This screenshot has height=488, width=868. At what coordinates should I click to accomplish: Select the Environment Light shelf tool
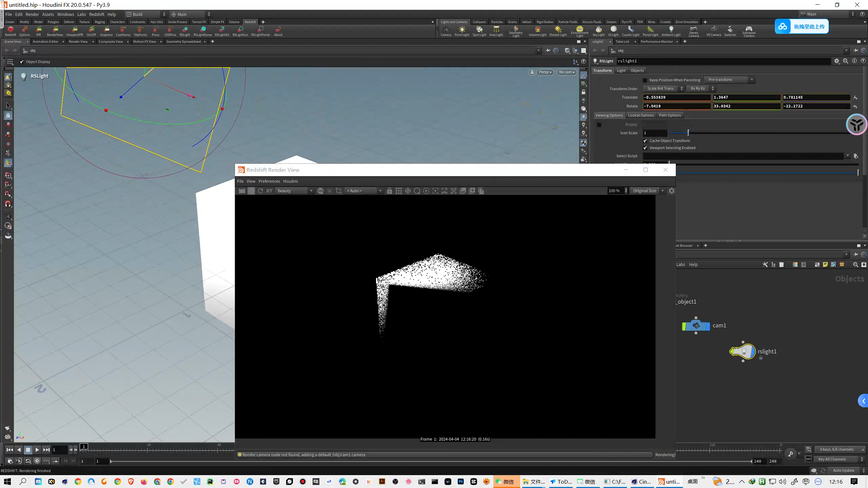tap(580, 31)
